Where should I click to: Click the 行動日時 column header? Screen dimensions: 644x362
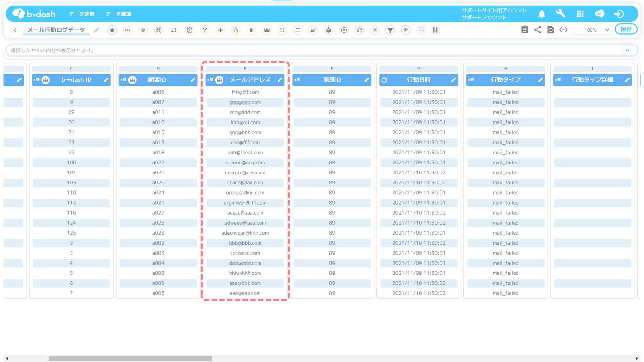click(419, 80)
